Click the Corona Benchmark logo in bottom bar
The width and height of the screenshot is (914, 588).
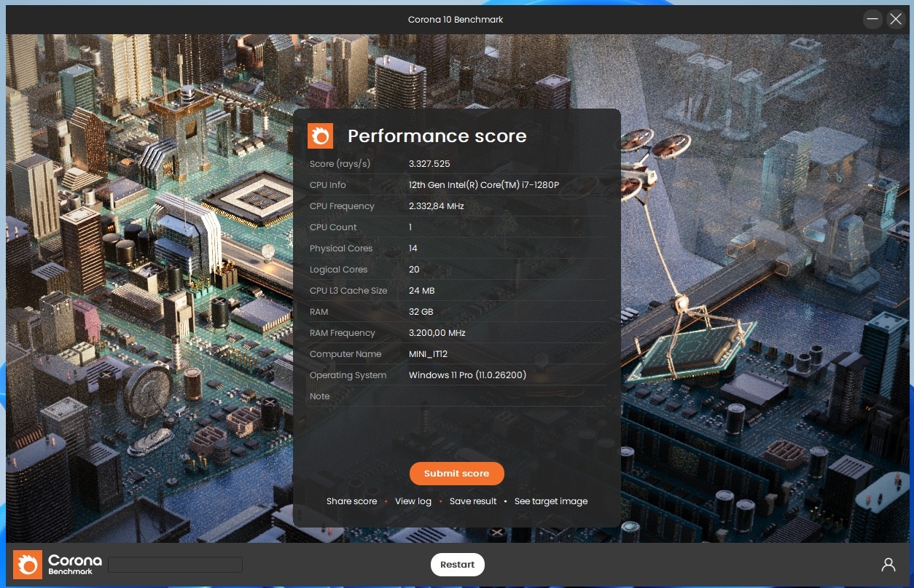[58, 565]
